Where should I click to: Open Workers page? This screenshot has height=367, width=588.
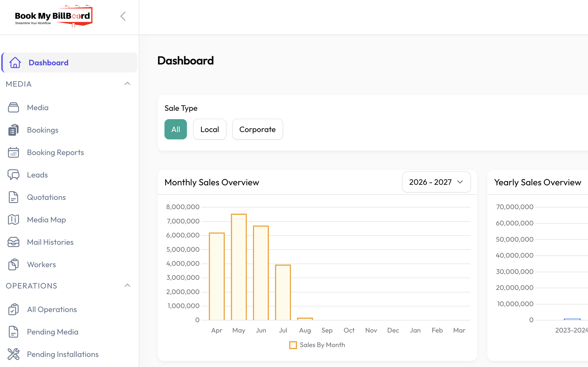point(41,265)
